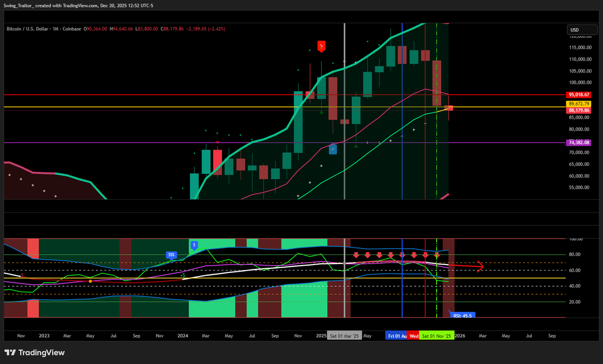603x364 pixels.
Task: Click the Coinbase exchange name
Action: pos(71,29)
